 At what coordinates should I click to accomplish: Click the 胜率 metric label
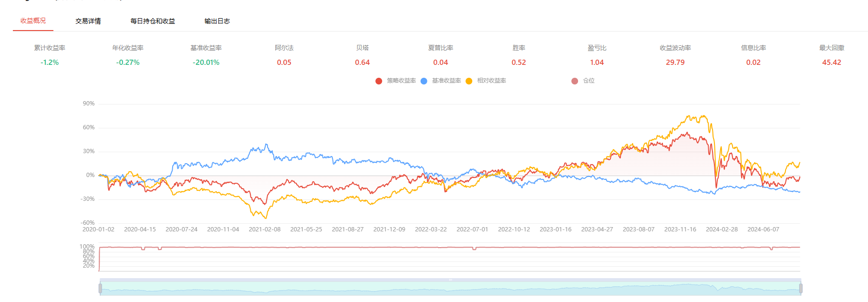pos(519,48)
